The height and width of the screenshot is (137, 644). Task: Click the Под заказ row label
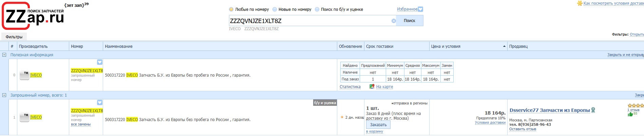tap(350, 79)
